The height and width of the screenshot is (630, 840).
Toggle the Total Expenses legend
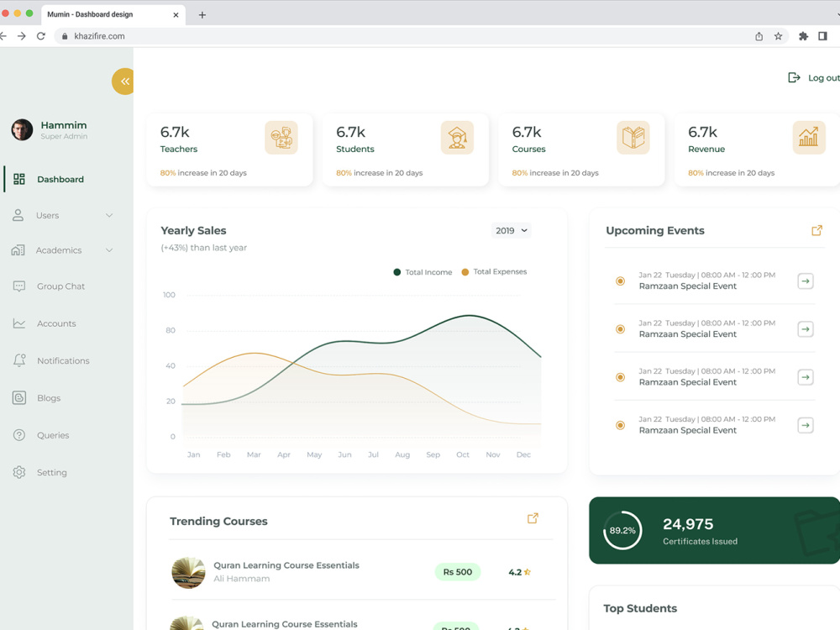(x=494, y=271)
